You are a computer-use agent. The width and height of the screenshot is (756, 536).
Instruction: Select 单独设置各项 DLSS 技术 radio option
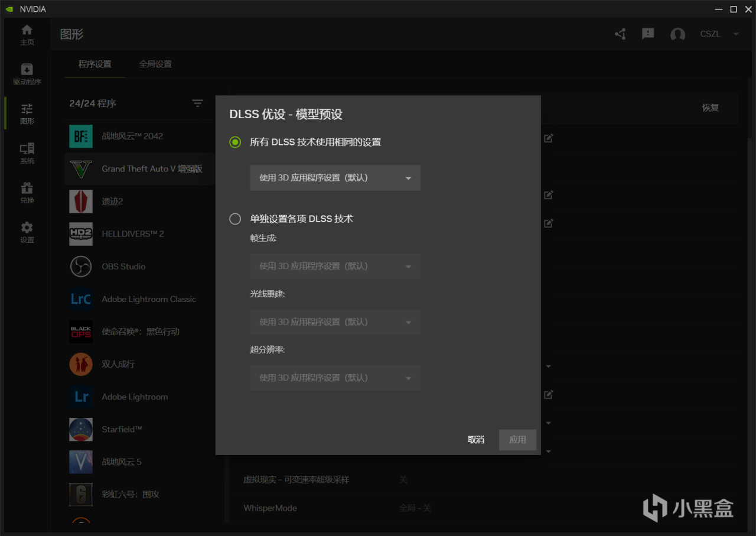(235, 219)
